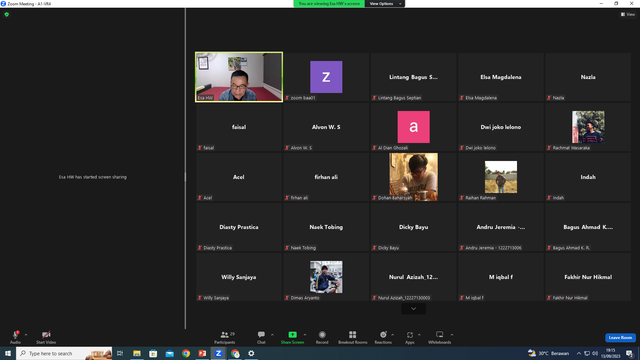Click the Leave Room button
This screenshot has height=360, width=640.
coord(620,338)
